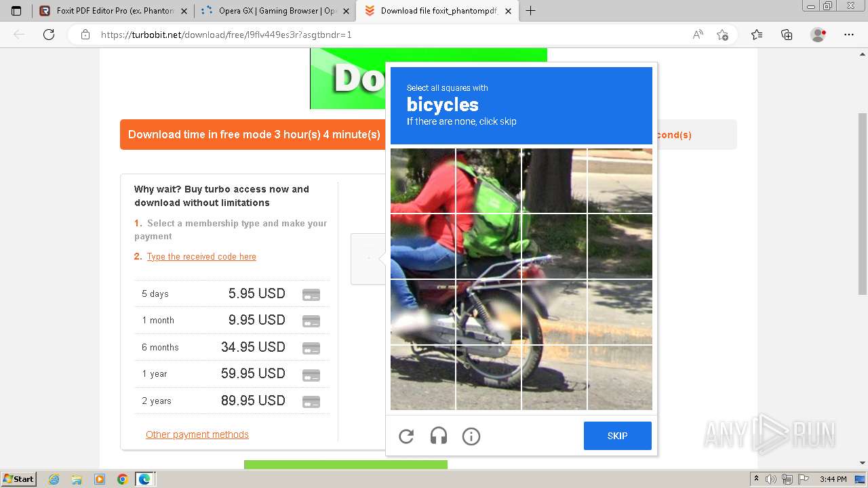Click the orange download time banner
The height and width of the screenshot is (488, 868).
(252, 134)
